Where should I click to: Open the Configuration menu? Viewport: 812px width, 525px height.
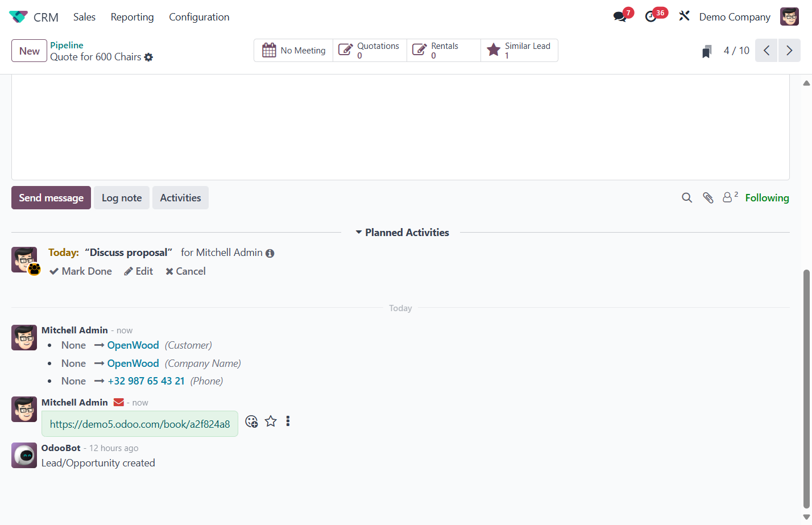[199, 17]
